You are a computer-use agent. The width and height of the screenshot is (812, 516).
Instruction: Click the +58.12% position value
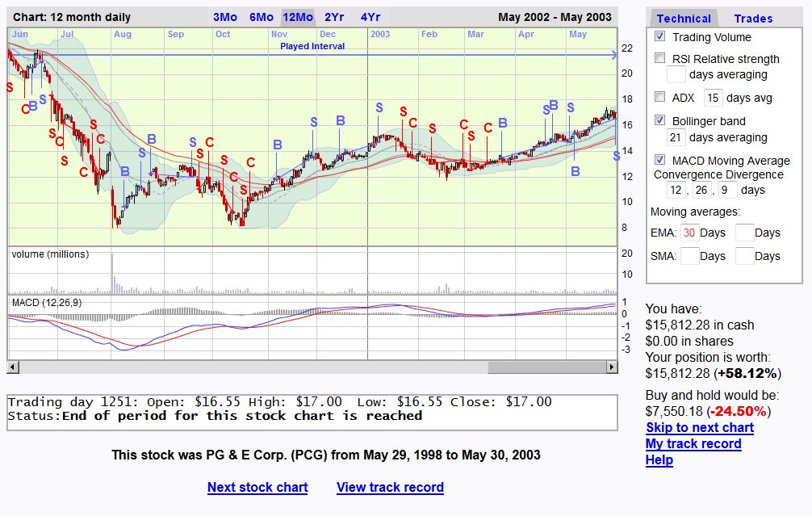[x=747, y=373]
